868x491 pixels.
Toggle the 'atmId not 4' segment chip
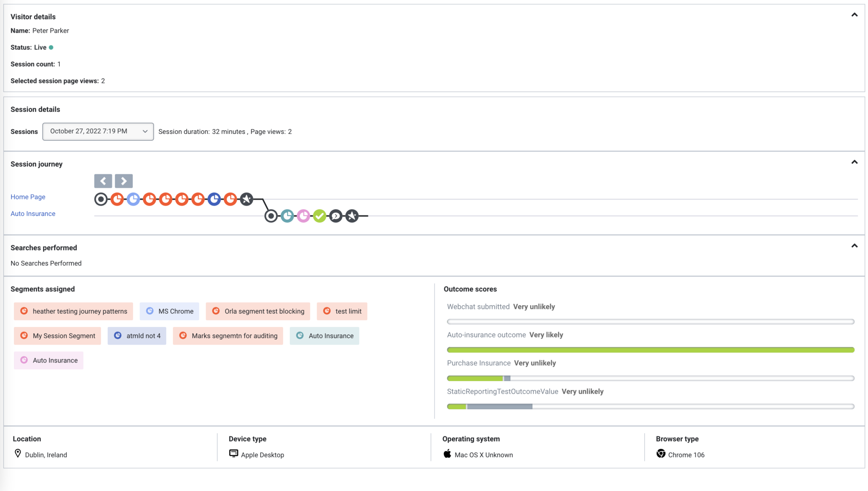click(137, 336)
